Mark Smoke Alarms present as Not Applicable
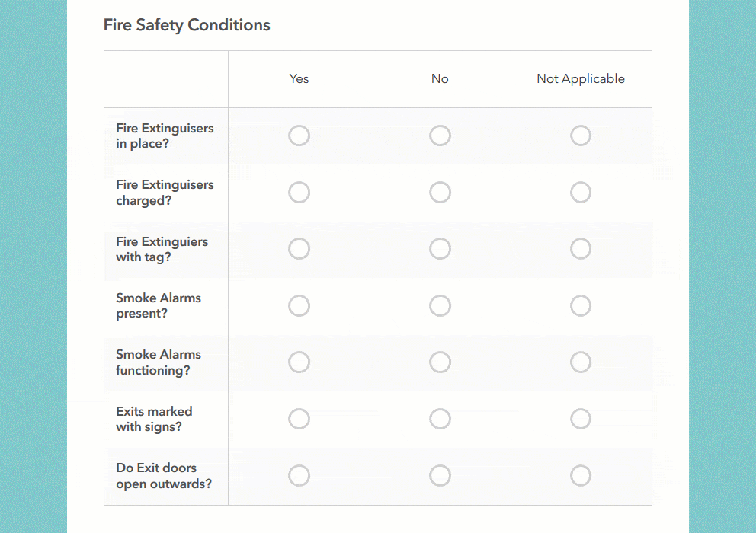This screenshot has height=533, width=756. (581, 305)
